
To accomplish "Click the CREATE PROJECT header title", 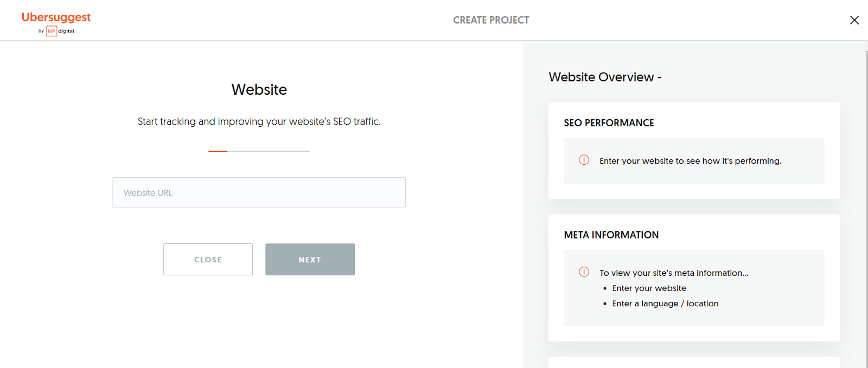I will (x=491, y=20).
